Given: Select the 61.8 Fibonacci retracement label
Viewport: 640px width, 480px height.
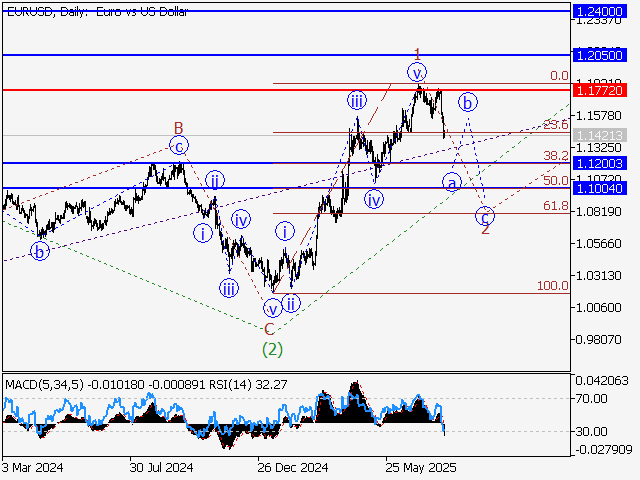Looking at the screenshot, I should [x=555, y=206].
